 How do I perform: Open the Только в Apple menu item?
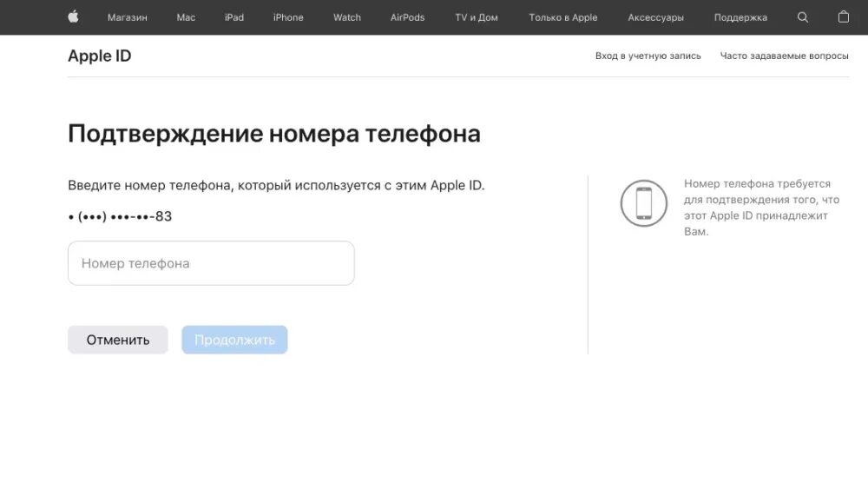pos(563,17)
